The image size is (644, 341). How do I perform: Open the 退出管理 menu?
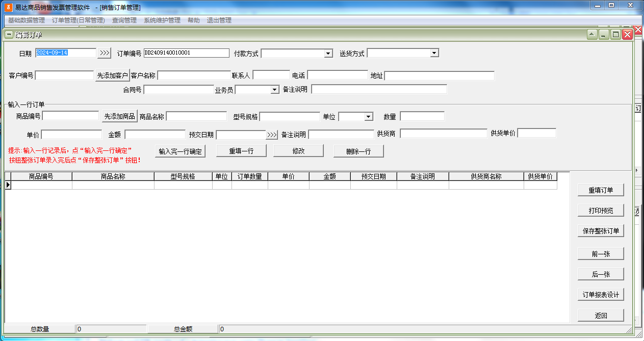pyautogui.click(x=219, y=20)
